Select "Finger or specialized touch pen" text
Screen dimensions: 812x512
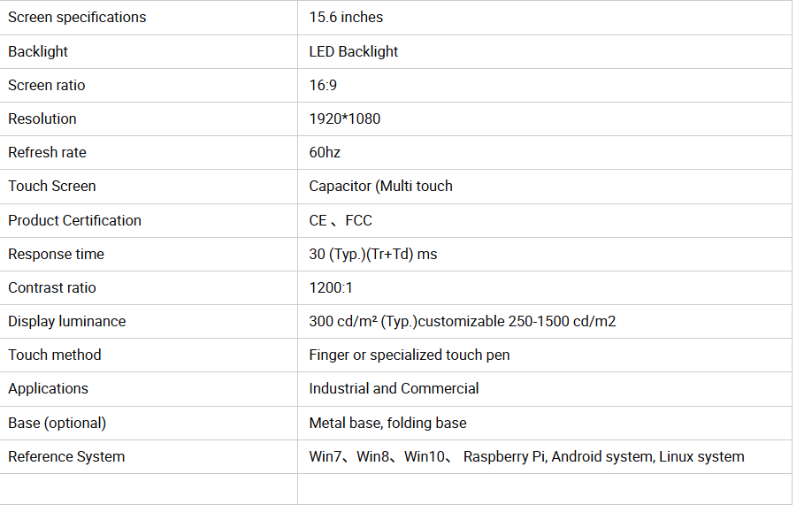click(x=410, y=355)
